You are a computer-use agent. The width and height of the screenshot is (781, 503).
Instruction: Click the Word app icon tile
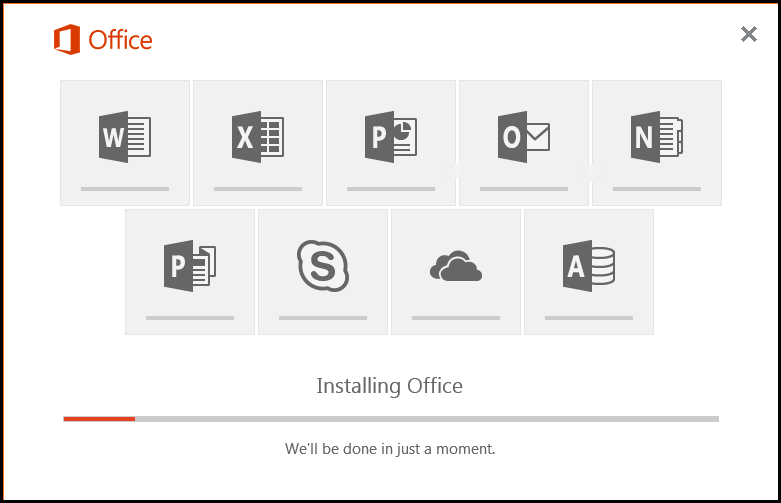coord(125,143)
